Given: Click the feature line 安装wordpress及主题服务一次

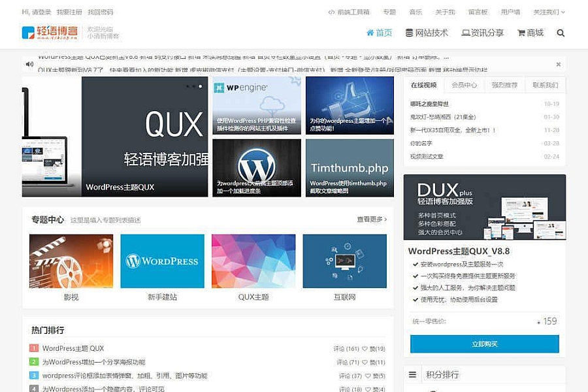Looking at the screenshot, I should pos(462,264).
